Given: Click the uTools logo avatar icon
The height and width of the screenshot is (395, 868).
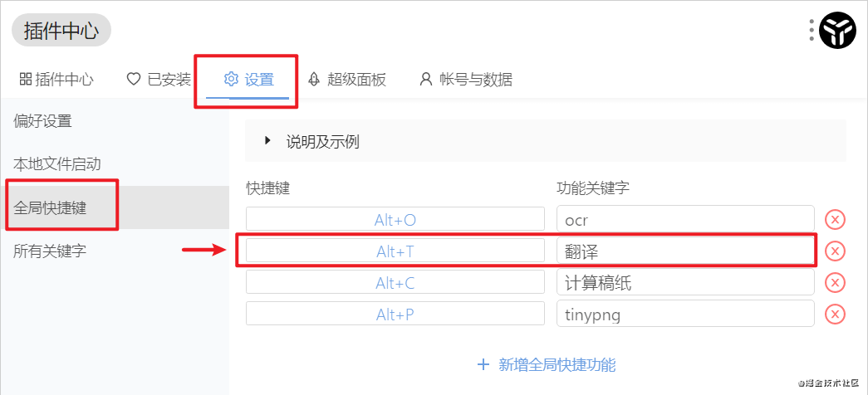Looking at the screenshot, I should point(837,31).
